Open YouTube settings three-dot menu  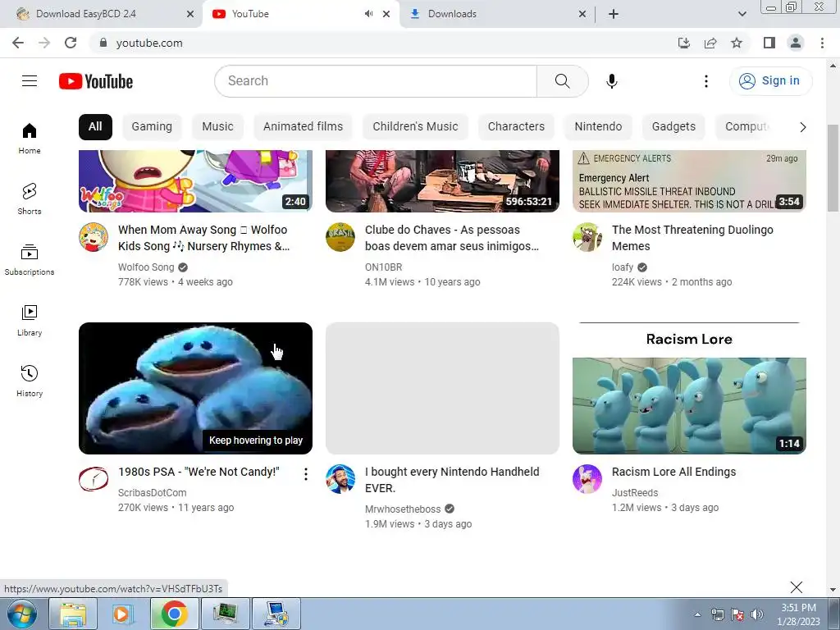[x=706, y=81]
